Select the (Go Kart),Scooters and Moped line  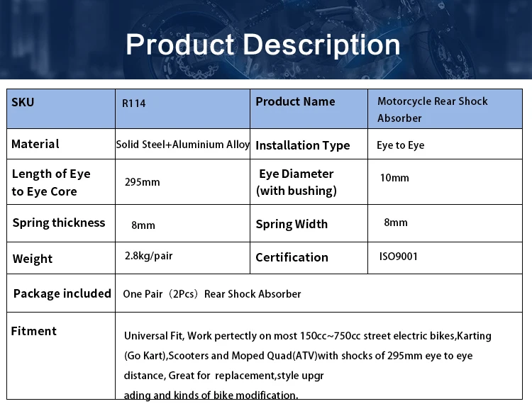298,356
